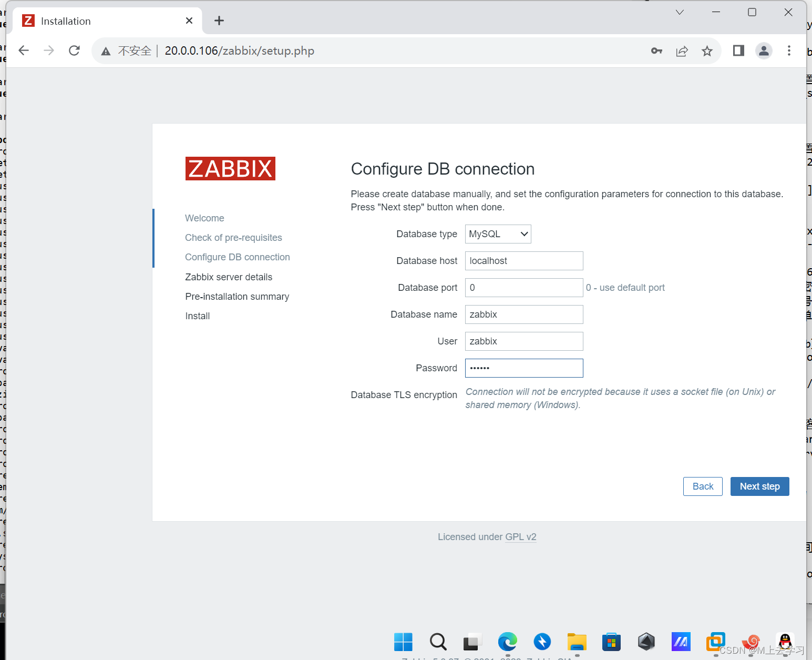The width and height of the screenshot is (812, 660).
Task: Click the Back button
Action: (x=703, y=486)
